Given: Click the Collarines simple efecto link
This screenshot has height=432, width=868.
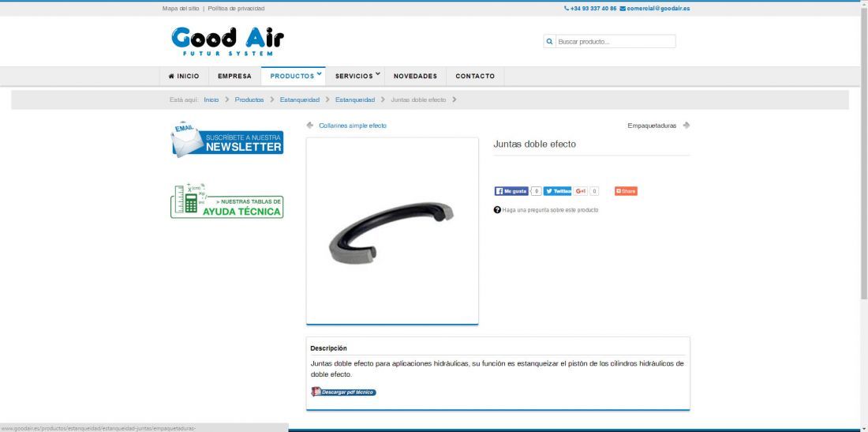Looking at the screenshot, I should (x=353, y=126).
